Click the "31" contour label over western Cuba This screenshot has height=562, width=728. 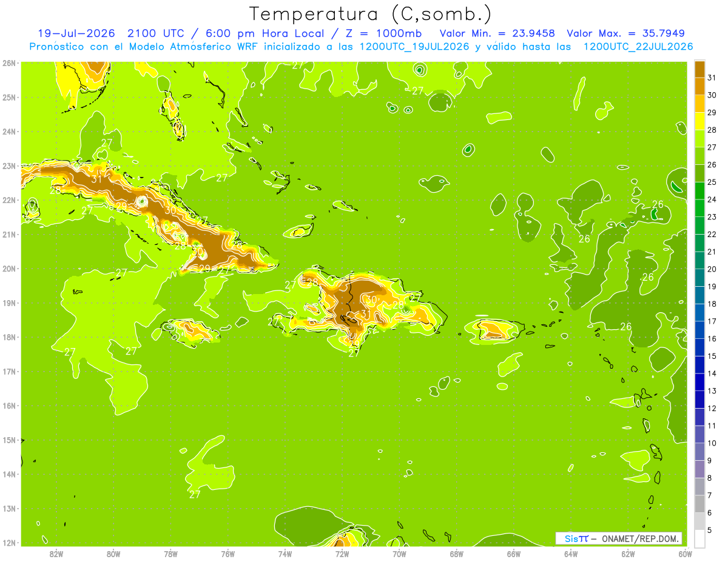(x=96, y=179)
